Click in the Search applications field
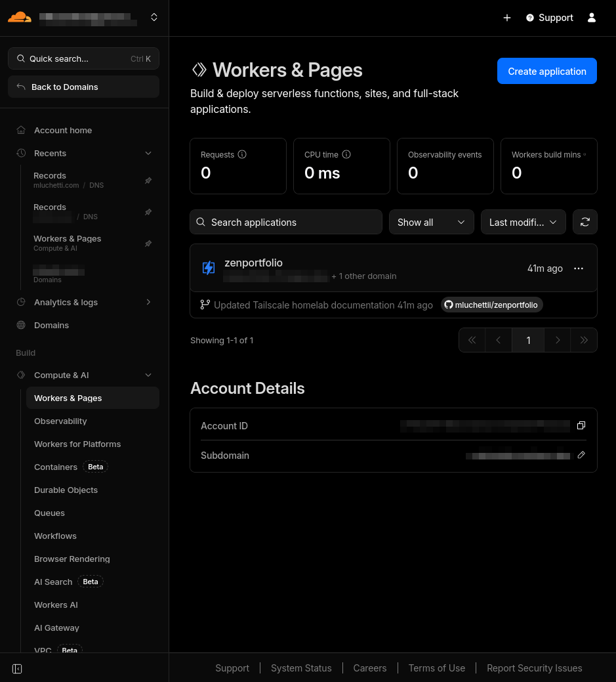The image size is (616, 682). click(286, 223)
